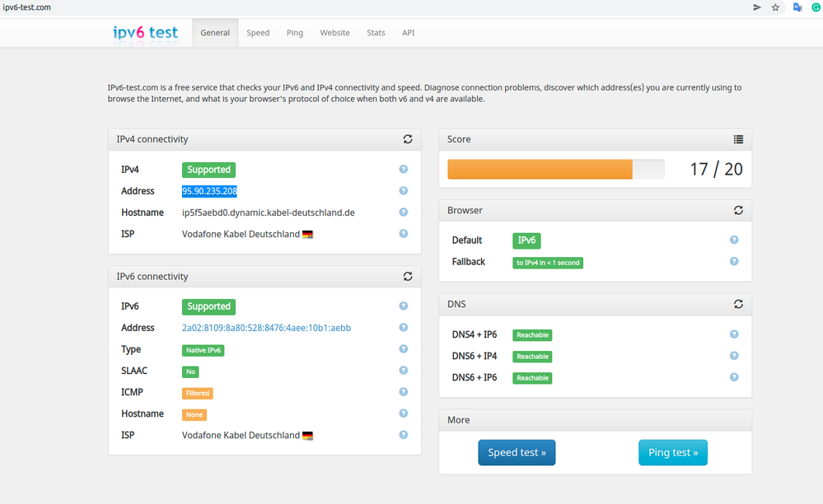823x504 pixels.
Task: Click the orange score progress bar
Action: pos(540,170)
